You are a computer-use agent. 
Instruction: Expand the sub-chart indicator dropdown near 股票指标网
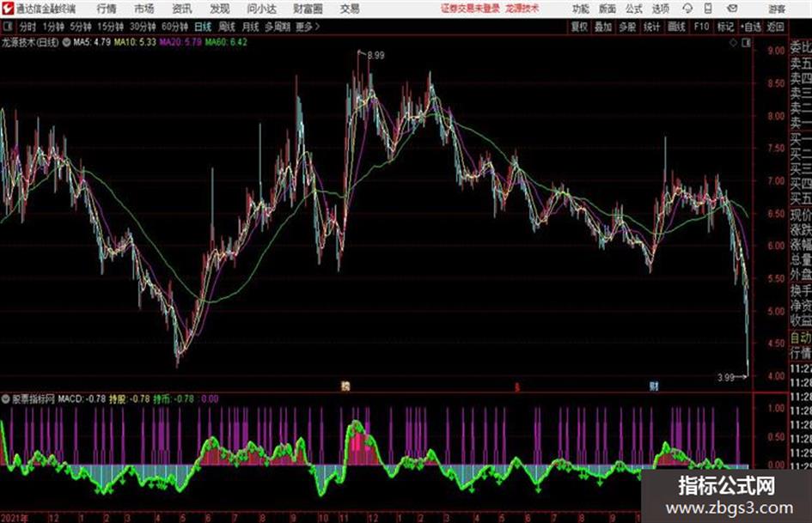click(6, 399)
